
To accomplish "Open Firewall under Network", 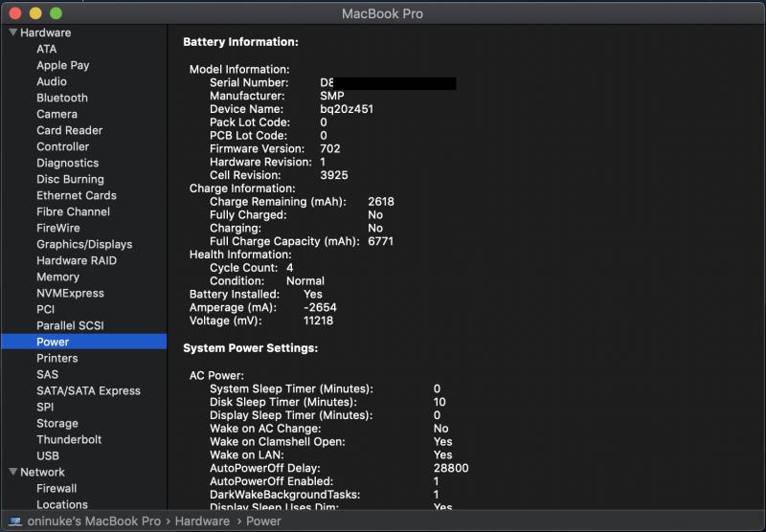I will [x=56, y=488].
